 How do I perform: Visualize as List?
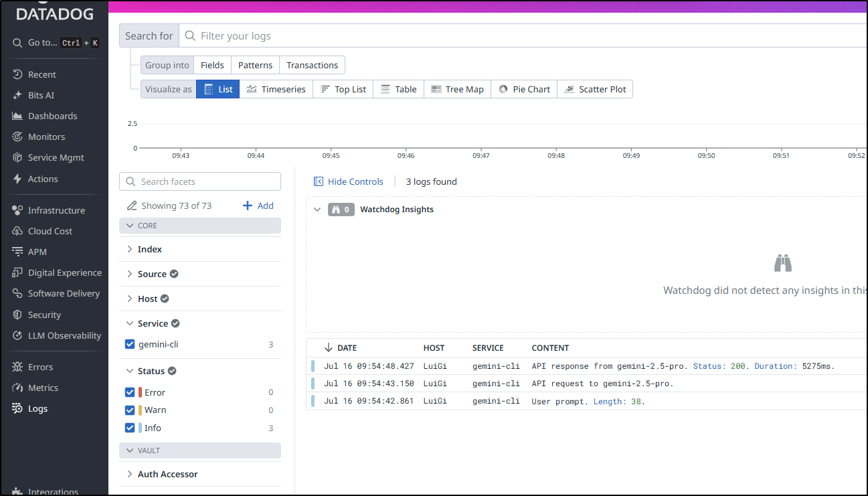click(218, 89)
